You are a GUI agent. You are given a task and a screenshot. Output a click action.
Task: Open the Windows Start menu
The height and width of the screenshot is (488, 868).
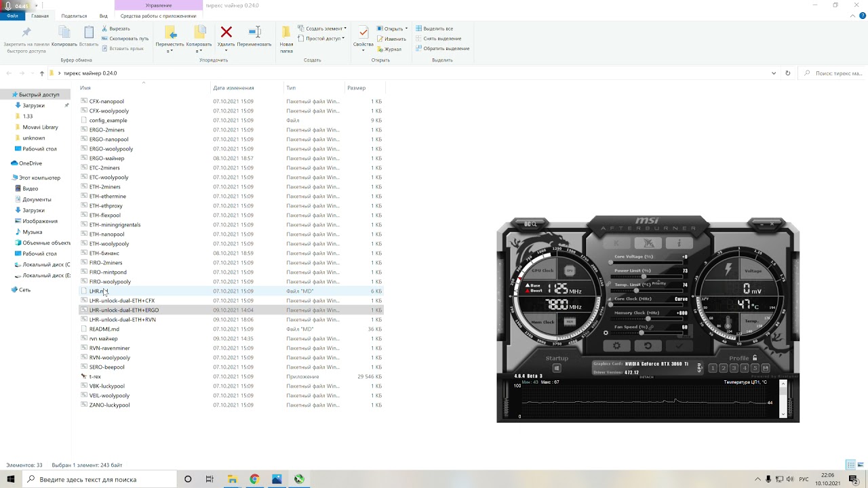click(x=11, y=479)
